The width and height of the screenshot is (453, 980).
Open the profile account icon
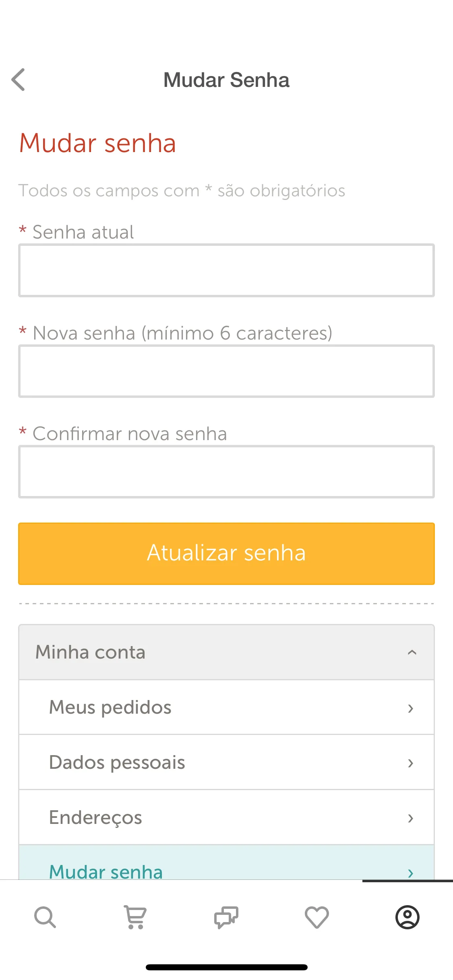407,917
